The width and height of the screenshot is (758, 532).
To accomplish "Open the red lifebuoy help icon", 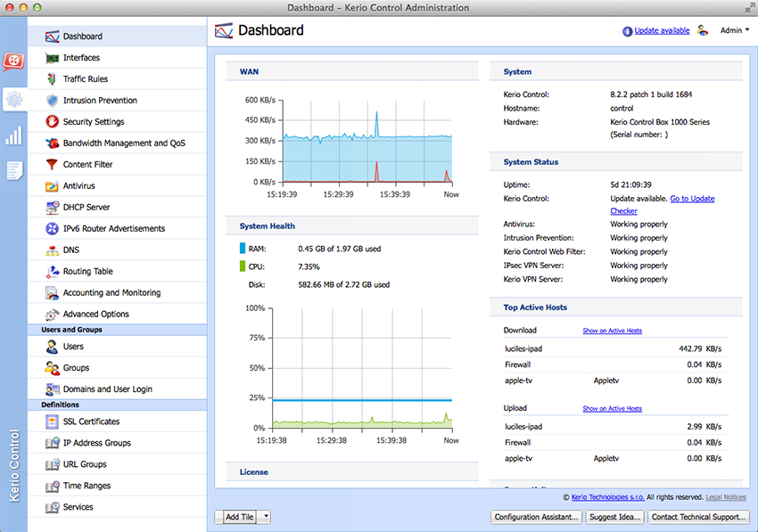I will [x=13, y=61].
